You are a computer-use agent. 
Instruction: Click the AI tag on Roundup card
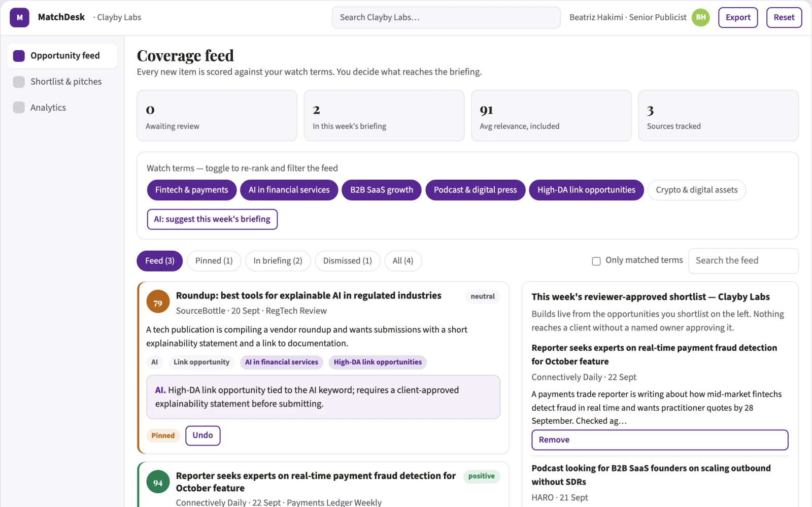(155, 362)
